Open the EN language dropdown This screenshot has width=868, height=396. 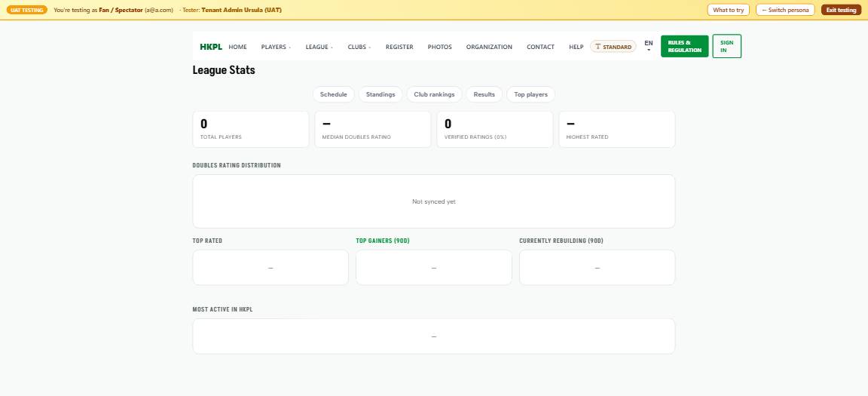648,46
